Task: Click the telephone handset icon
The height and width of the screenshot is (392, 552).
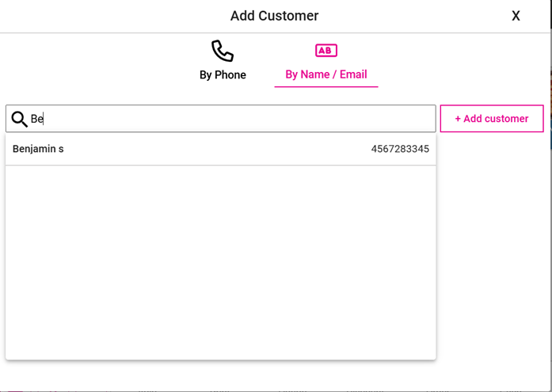Action: pos(223,51)
